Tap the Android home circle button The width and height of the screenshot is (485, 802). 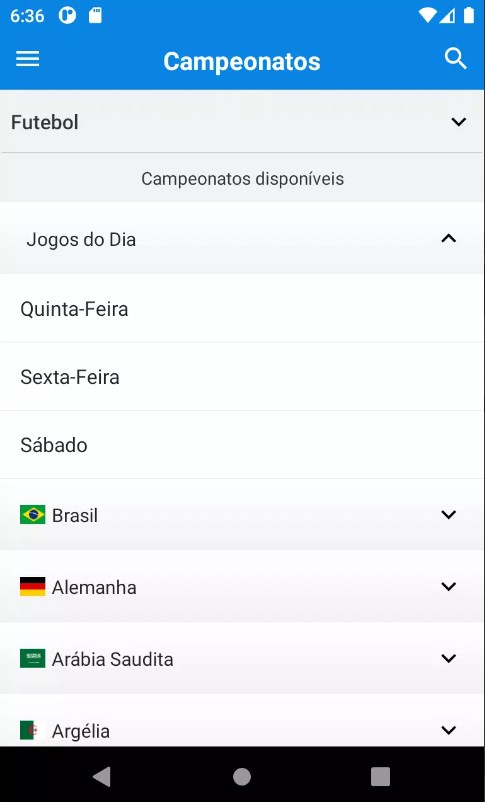[242, 776]
